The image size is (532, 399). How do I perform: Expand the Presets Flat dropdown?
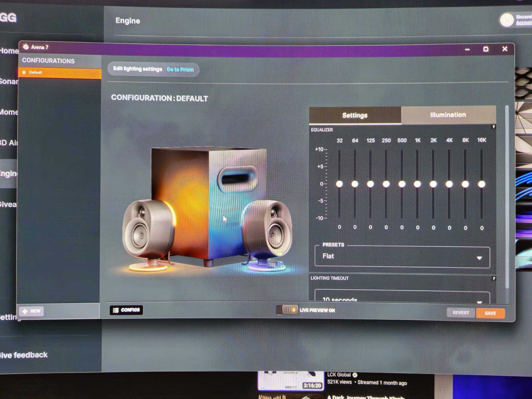[x=402, y=257]
